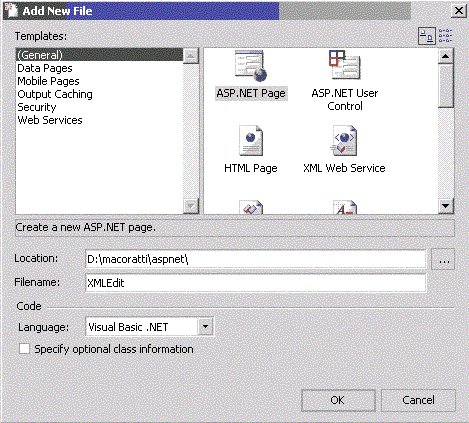Choose the Web Services category
This screenshot has height=423, width=469.
click(x=50, y=120)
